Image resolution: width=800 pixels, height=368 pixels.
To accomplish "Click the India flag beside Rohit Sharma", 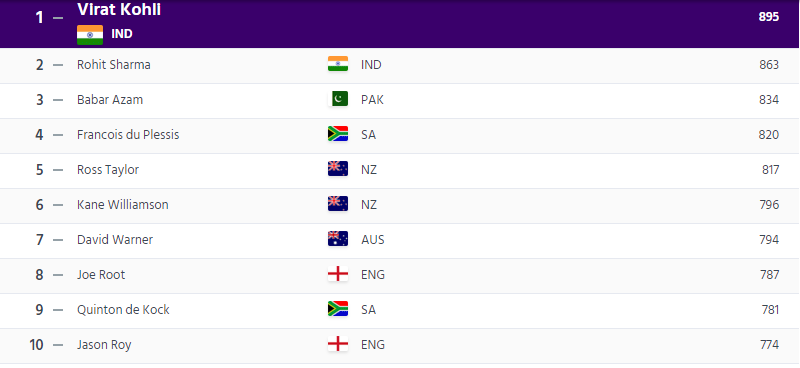I will click(x=338, y=64).
